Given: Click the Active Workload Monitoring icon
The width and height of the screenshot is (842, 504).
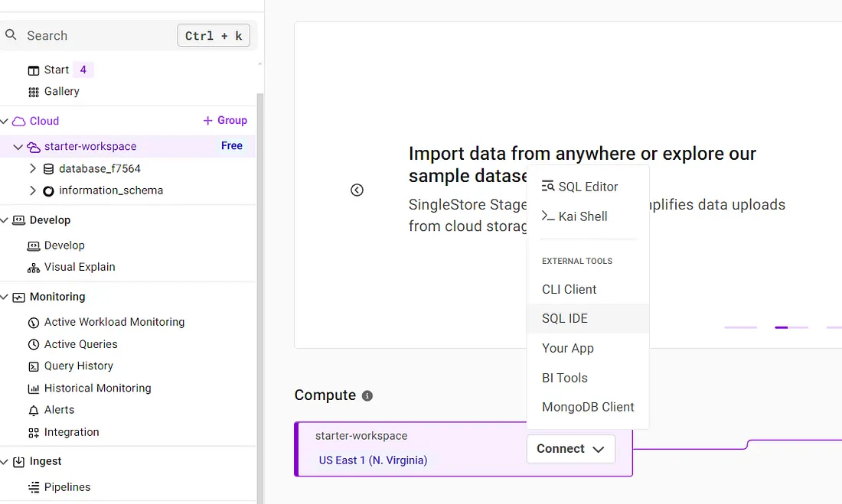Looking at the screenshot, I should point(33,323).
